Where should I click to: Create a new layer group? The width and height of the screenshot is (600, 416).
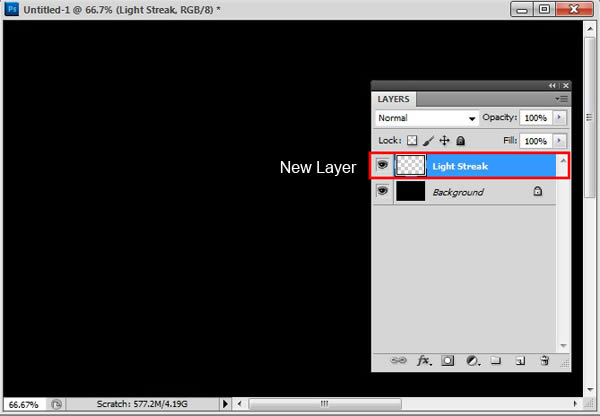point(496,361)
